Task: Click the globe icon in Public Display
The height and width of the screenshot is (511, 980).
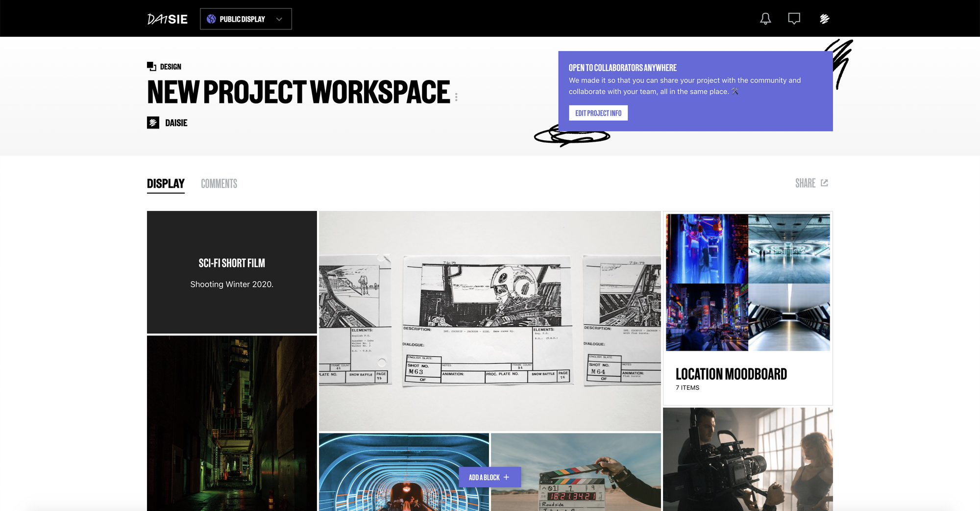Action: [211, 19]
